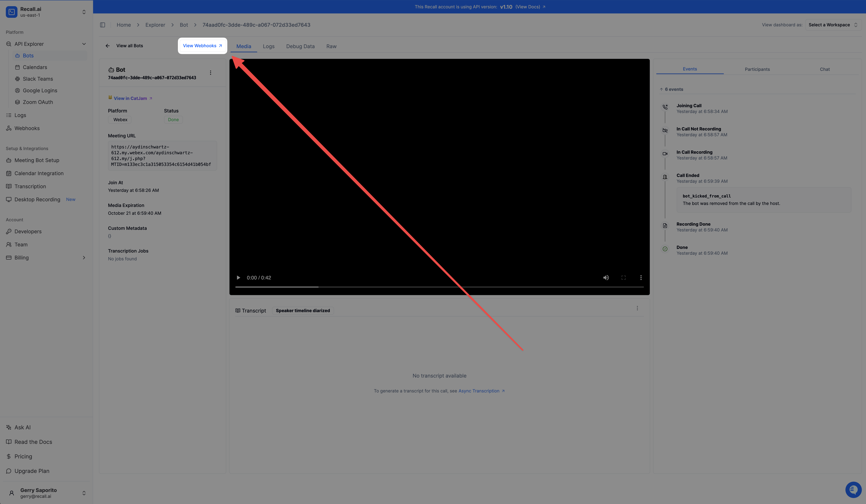Play the bot recording video
The image size is (866, 504).
coord(238,277)
